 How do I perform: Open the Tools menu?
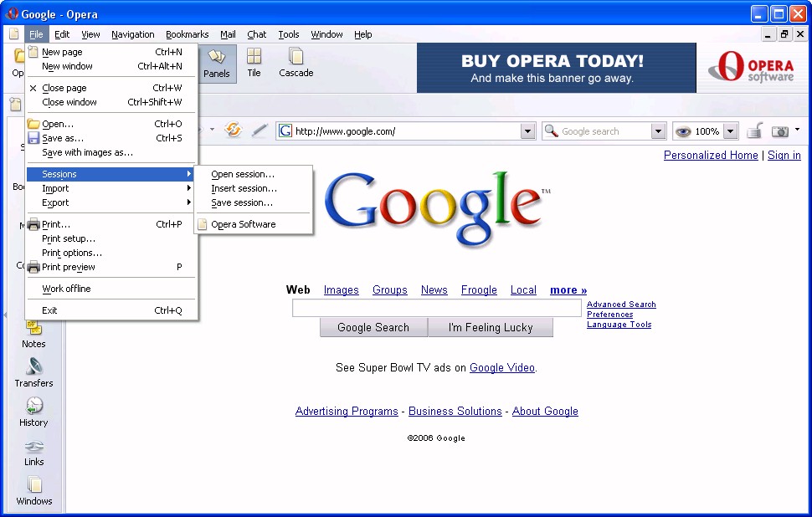click(289, 34)
